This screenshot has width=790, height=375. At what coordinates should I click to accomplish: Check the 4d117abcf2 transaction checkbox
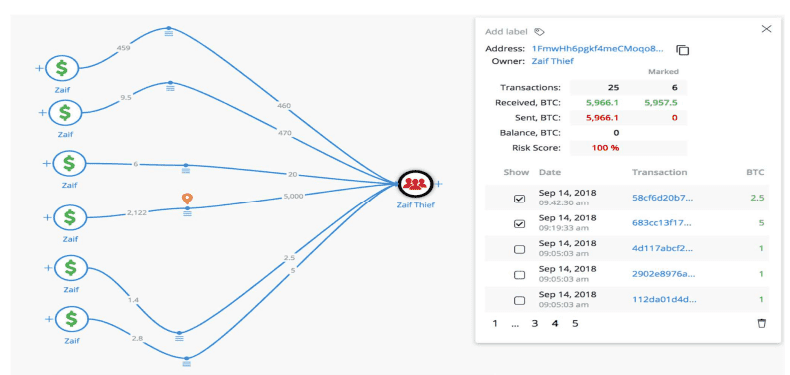519,249
